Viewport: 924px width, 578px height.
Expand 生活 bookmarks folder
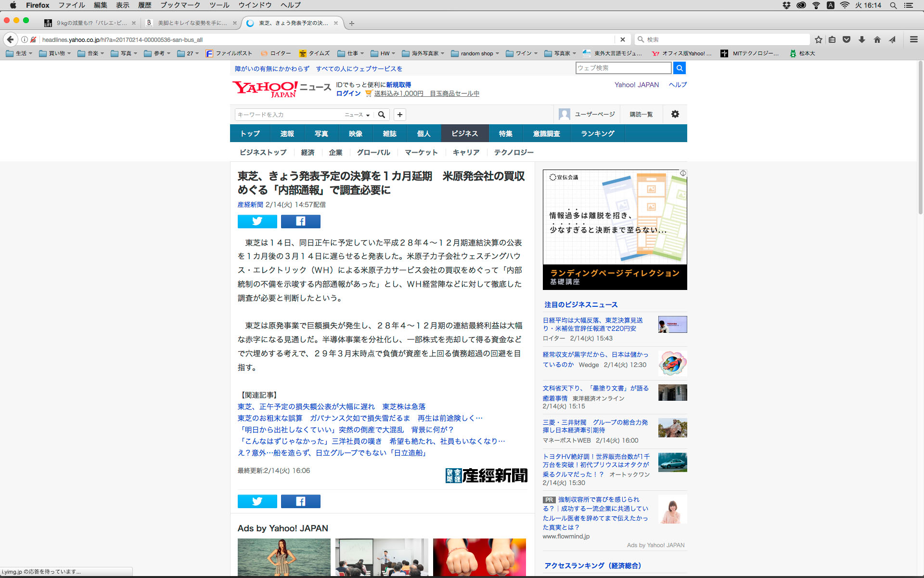(x=19, y=53)
